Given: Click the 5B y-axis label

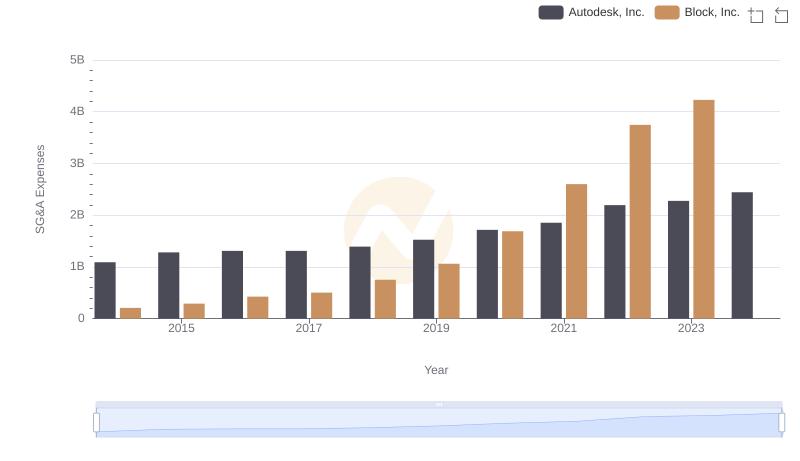Looking at the screenshot, I should click(77, 60).
